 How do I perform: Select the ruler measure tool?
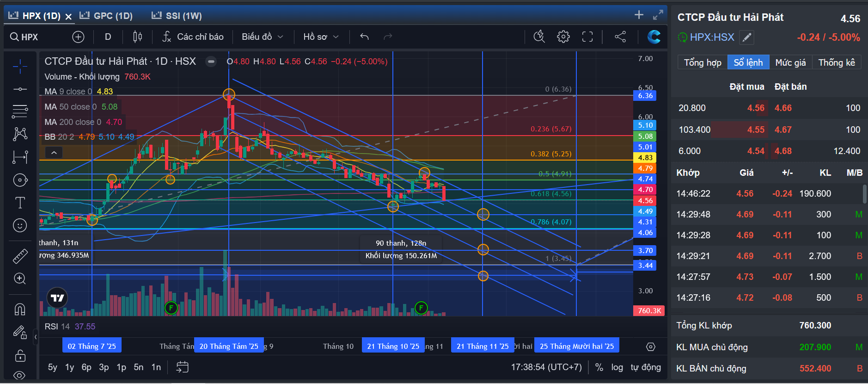pyautogui.click(x=20, y=256)
